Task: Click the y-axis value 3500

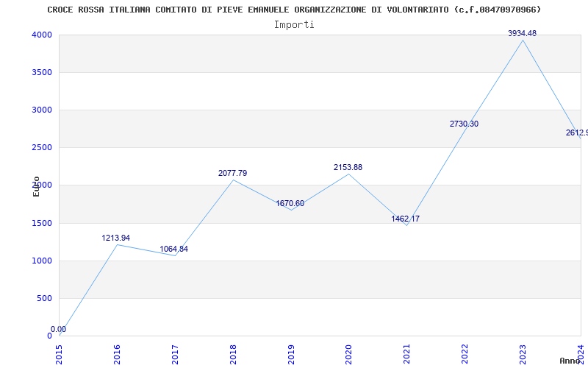Action: tap(42, 72)
